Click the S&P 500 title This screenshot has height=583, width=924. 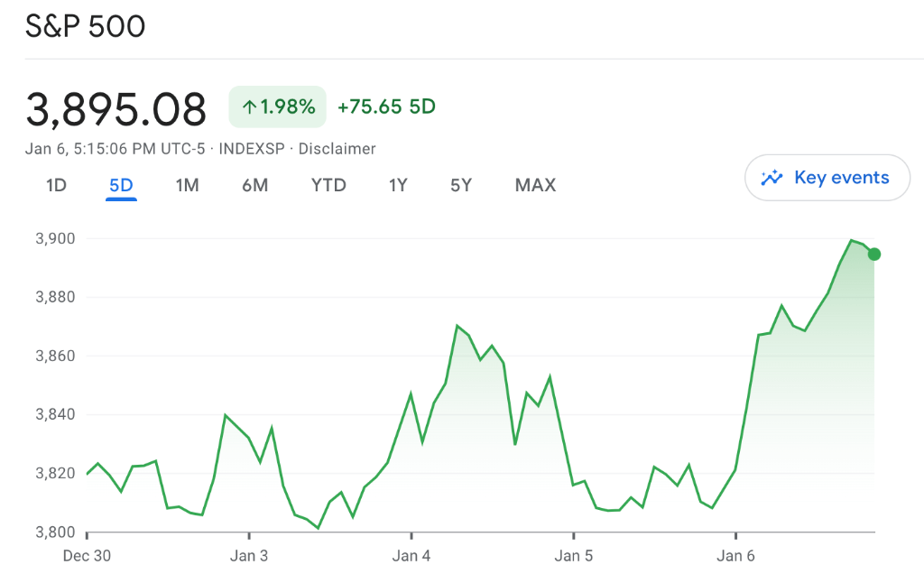tap(85, 27)
